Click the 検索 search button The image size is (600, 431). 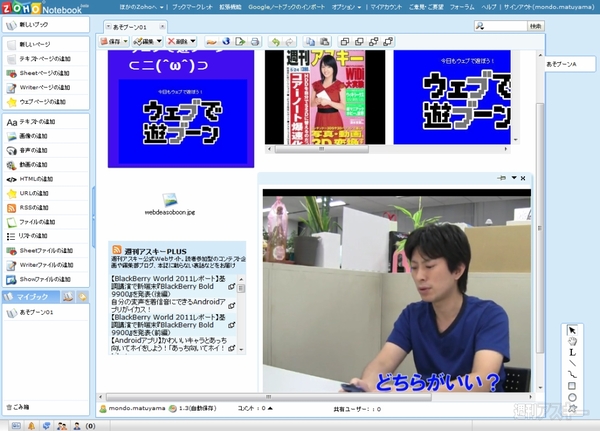[x=536, y=26]
